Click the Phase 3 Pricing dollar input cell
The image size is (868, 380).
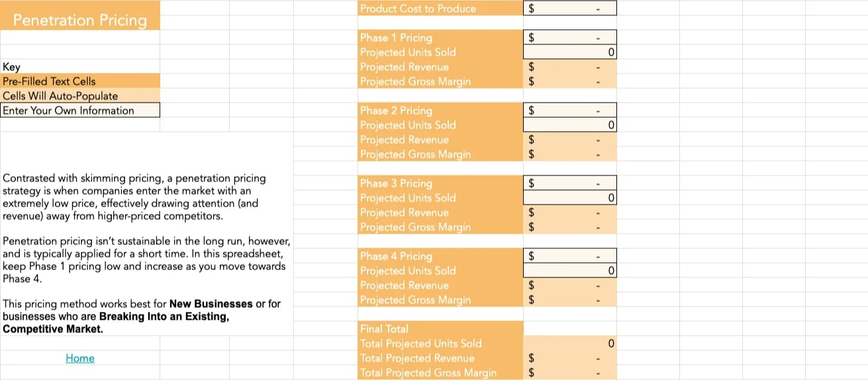569,183
